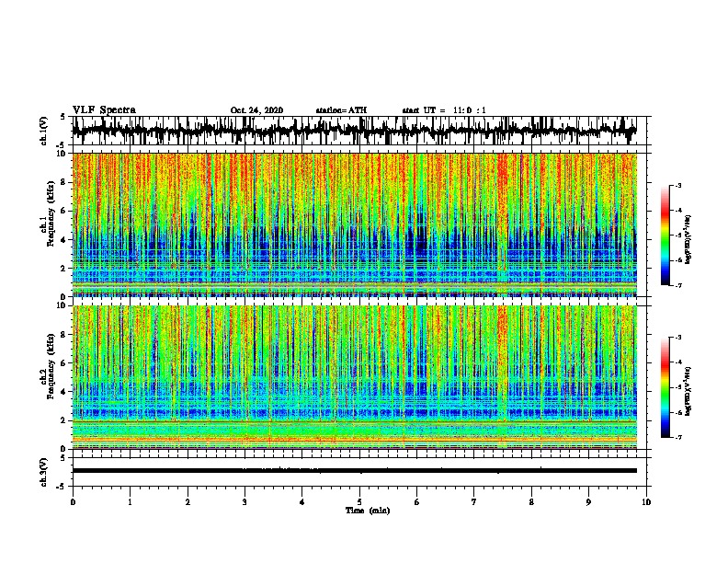Click the "4" kHz tick of ch.2 spectrogram
Image resolution: width=728 pixels, height=563 pixels.
pyautogui.click(x=63, y=392)
